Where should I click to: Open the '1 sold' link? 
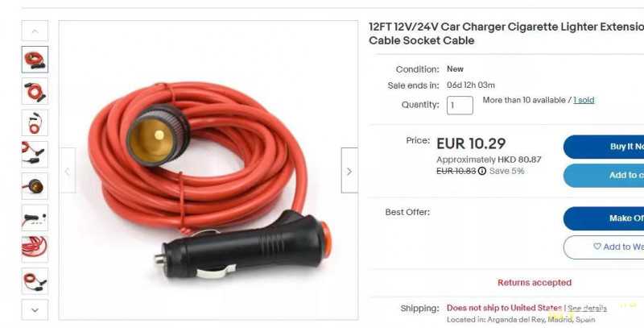(x=584, y=100)
